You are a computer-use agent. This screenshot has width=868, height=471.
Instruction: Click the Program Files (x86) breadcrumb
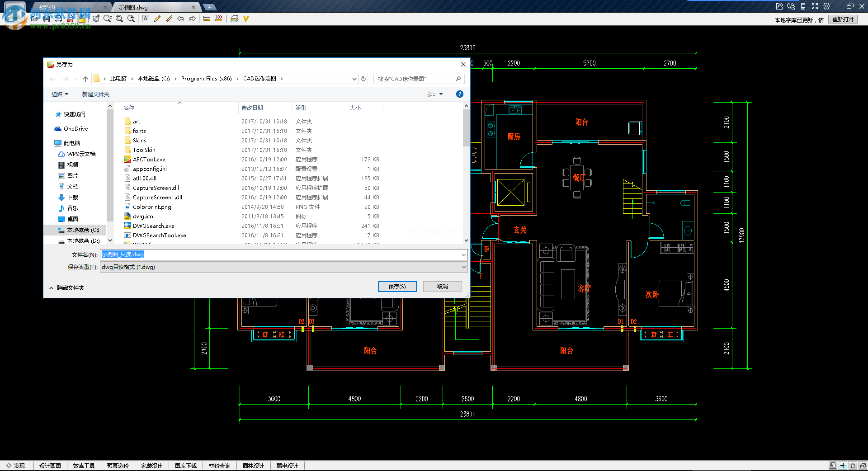coord(206,79)
